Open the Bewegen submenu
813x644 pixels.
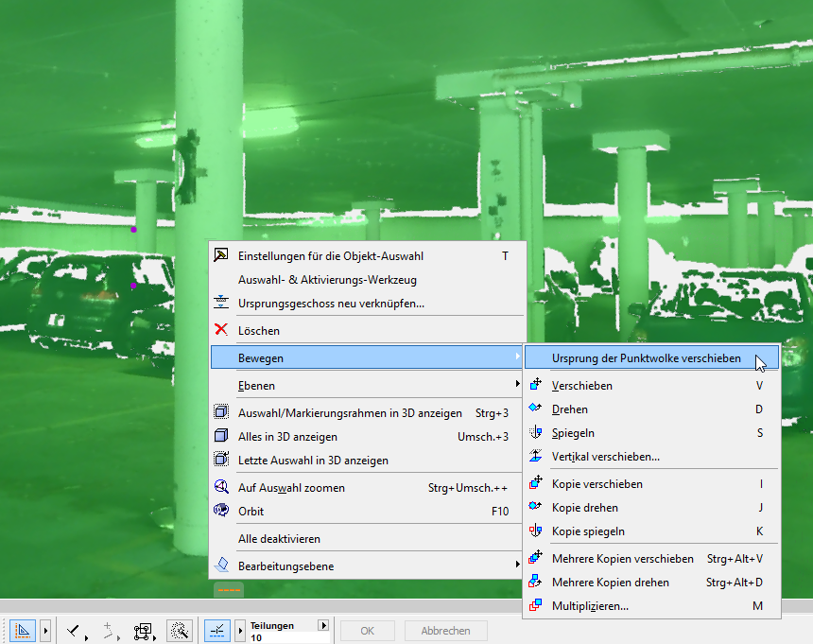pyautogui.click(x=367, y=358)
